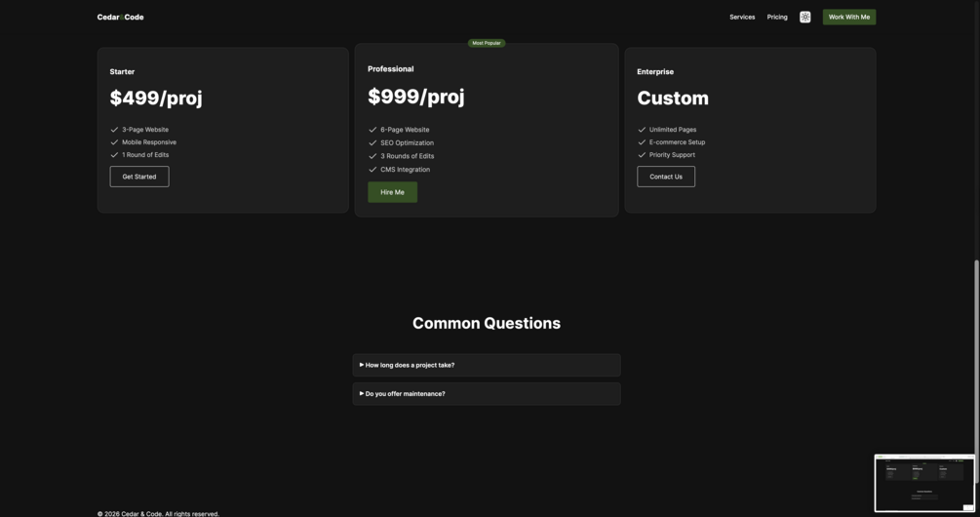Click checkmark icon next to Unlimited Pages
The image size is (980, 517).
[642, 130]
